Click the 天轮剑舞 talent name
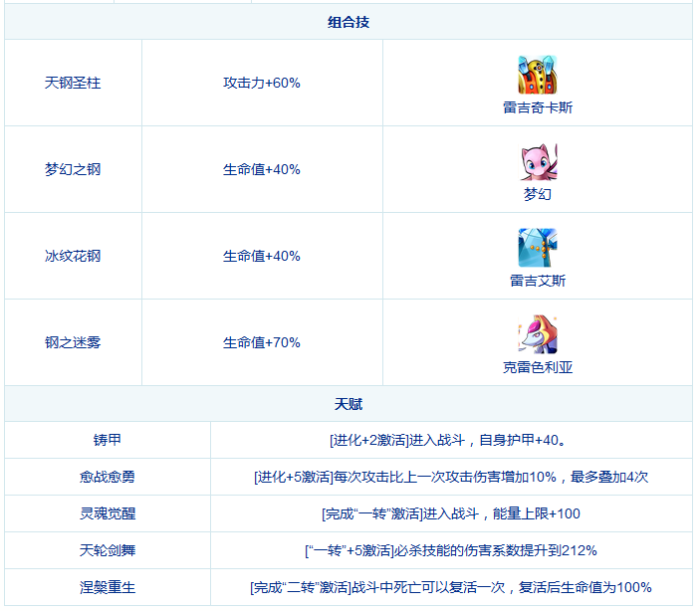This screenshot has width=700, height=611. [108, 550]
